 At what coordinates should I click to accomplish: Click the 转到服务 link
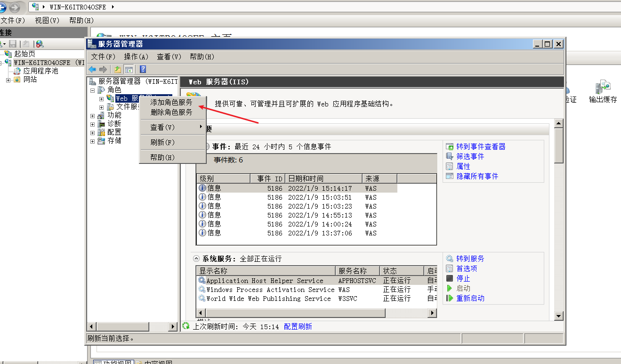[x=470, y=259]
